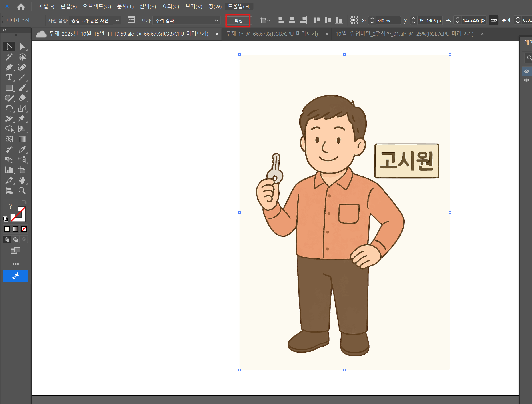
Task: Set the paint mode to None
Action: pos(24,229)
